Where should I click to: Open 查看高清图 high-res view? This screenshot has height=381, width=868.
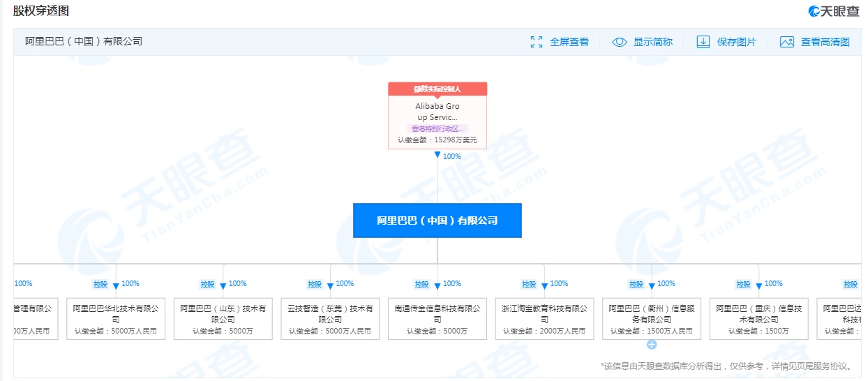[x=825, y=42]
